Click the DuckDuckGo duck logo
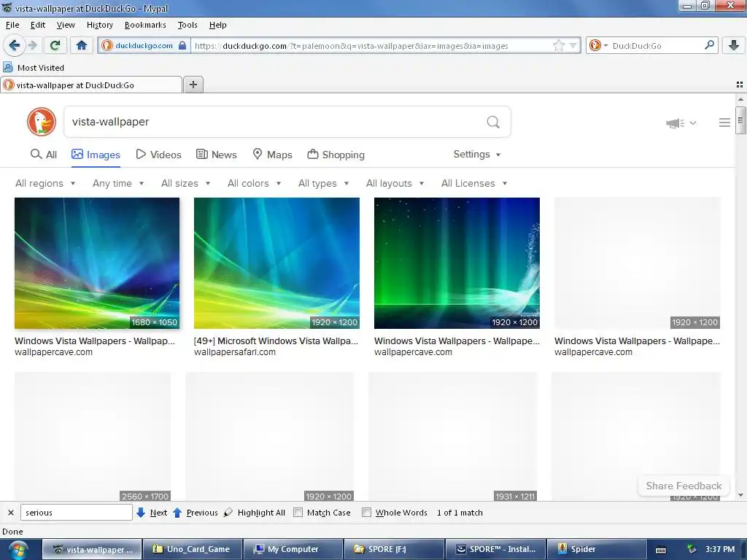The image size is (747, 560). [42, 122]
